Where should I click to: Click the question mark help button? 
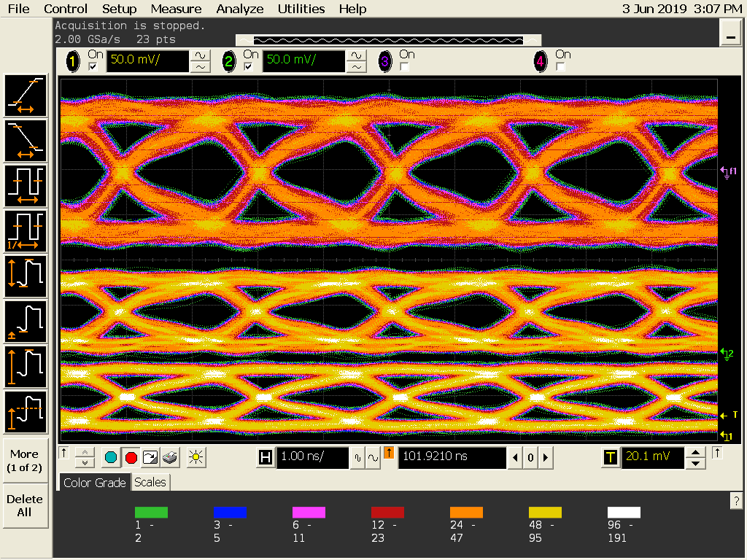[737, 501]
